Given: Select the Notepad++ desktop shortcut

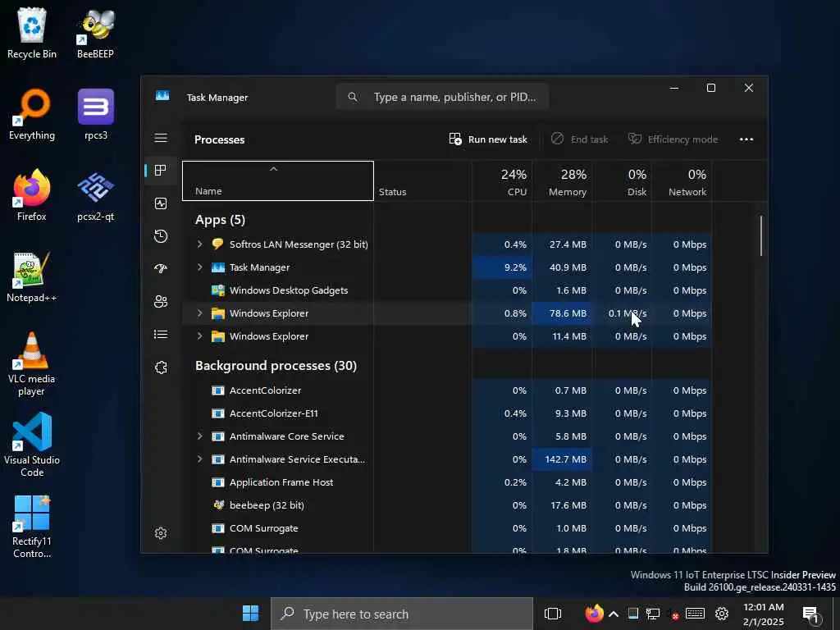Looking at the screenshot, I should pos(32,277).
